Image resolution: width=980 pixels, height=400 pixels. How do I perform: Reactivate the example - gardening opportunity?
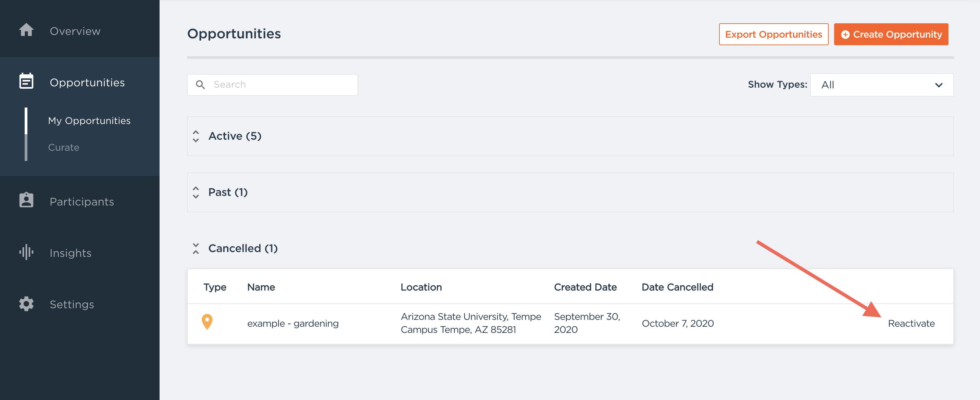pyautogui.click(x=911, y=323)
